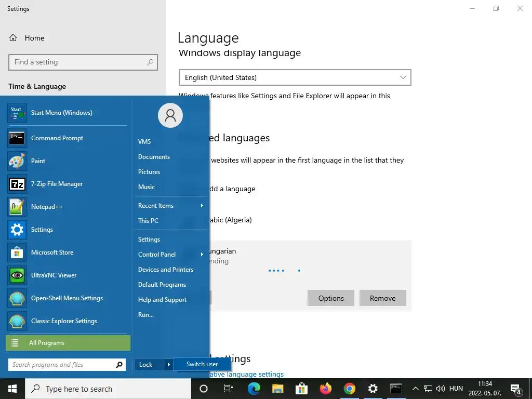Viewport: 532px width, 399px height.
Task: Click the Windows Start button on taskbar
Action: pos(12,389)
